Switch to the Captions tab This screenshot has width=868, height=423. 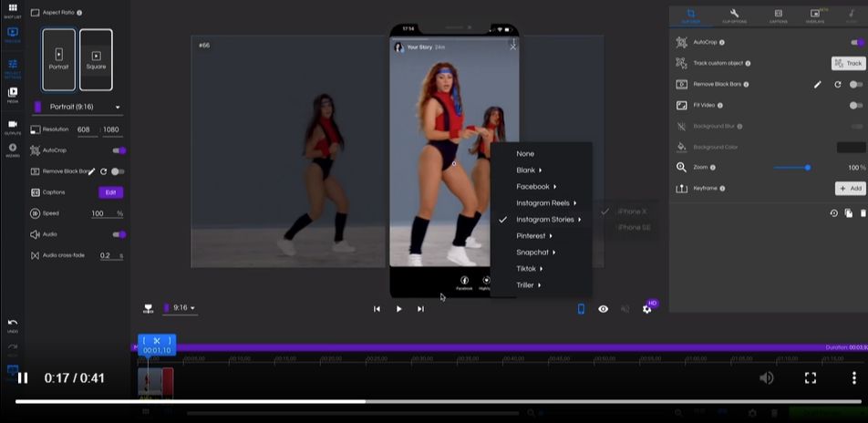click(x=779, y=15)
